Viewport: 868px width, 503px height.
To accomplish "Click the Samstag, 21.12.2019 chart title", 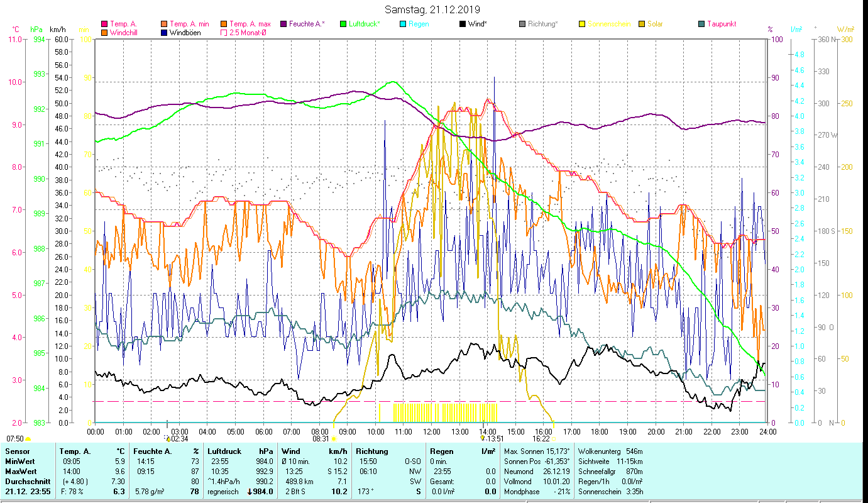I will [432, 9].
